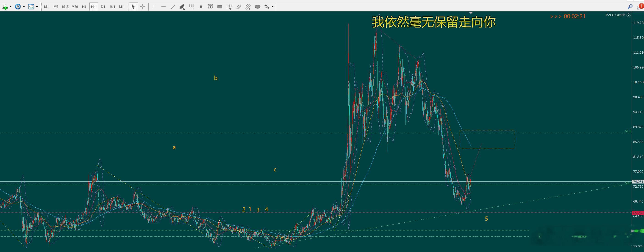
Task: Select the wave label 'b'
Action: pos(216,78)
